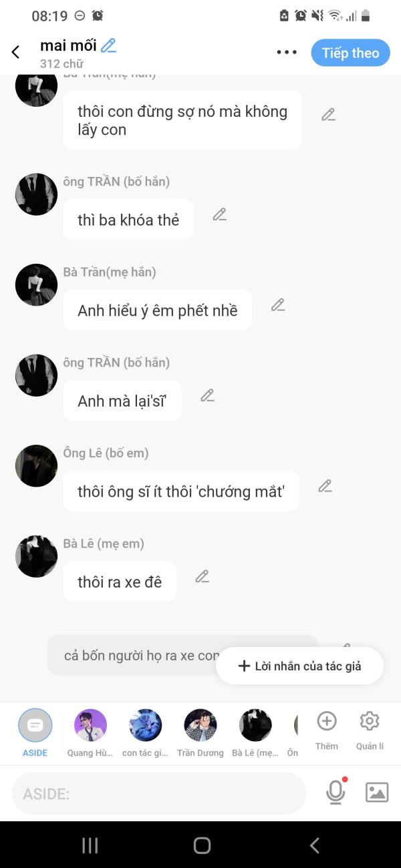Choose the Quang Hù... character
Viewport: 401px width, 868px height.
click(x=90, y=732)
